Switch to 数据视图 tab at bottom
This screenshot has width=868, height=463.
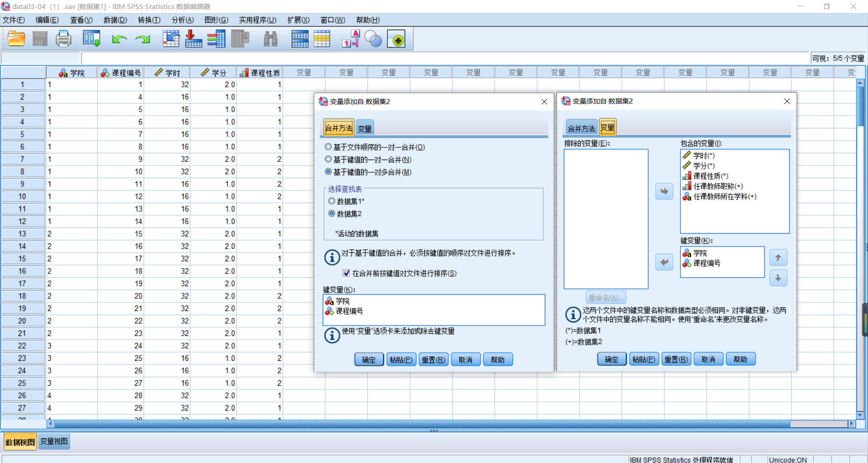(20, 442)
